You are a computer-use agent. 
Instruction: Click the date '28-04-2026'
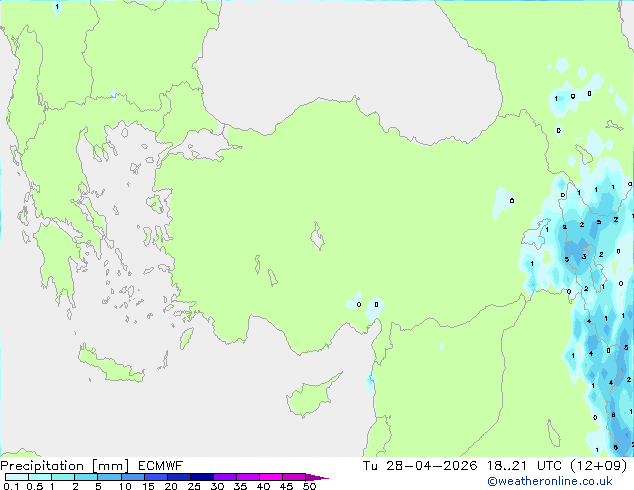(x=431, y=466)
